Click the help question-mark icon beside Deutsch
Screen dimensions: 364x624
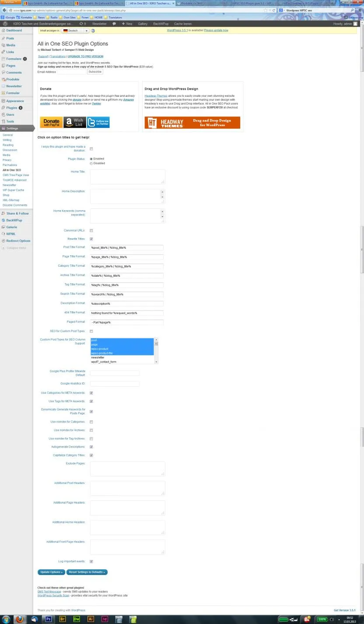pos(93,31)
